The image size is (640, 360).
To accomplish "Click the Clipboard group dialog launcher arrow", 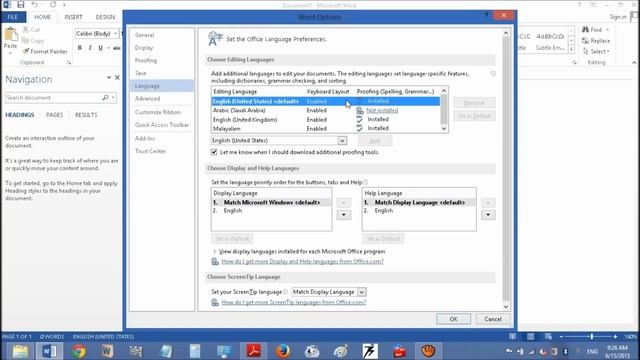I will (x=69, y=62).
